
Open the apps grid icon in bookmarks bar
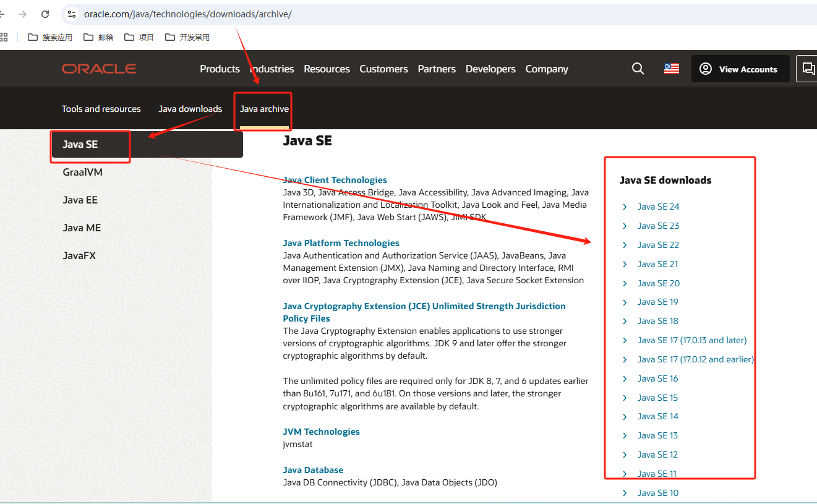coord(3,37)
